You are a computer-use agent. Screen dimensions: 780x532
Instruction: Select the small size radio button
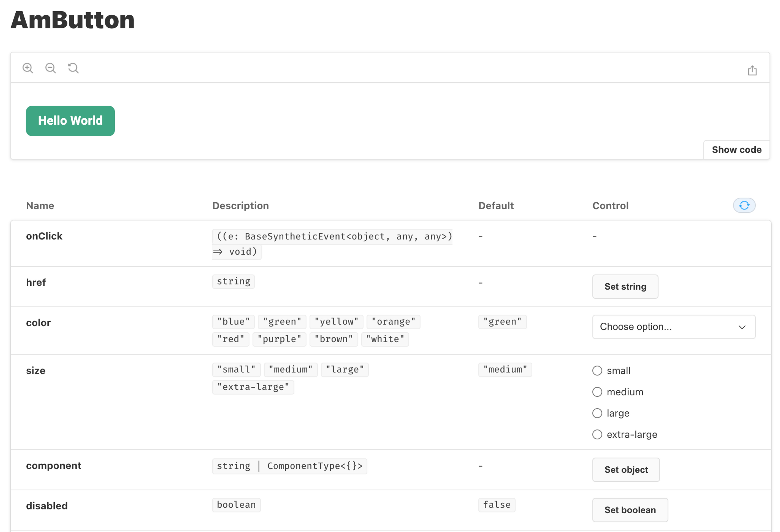point(597,371)
